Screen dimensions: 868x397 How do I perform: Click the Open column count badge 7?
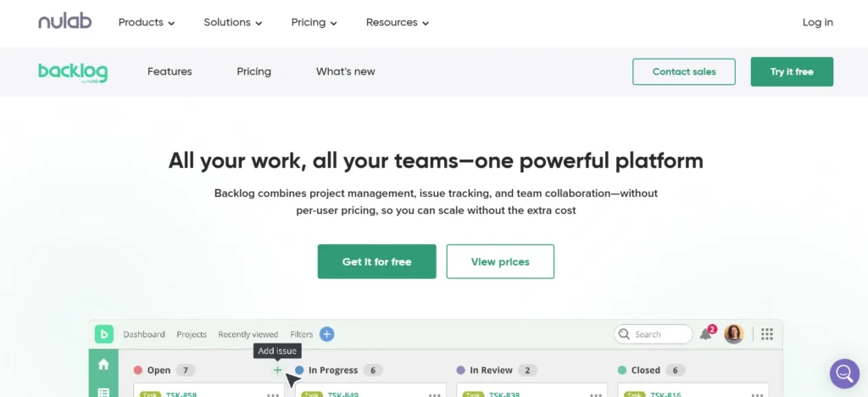(x=186, y=371)
